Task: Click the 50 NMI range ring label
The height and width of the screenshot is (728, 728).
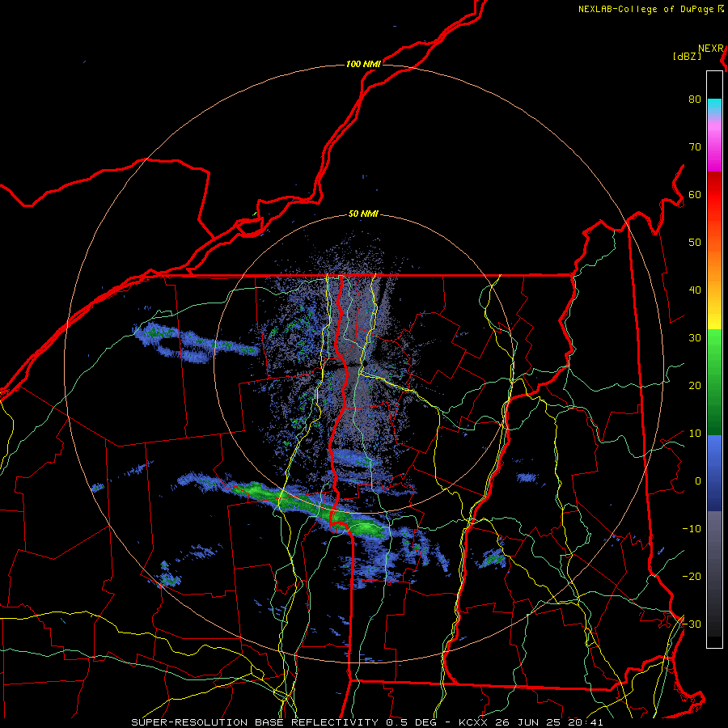Action: (363, 214)
